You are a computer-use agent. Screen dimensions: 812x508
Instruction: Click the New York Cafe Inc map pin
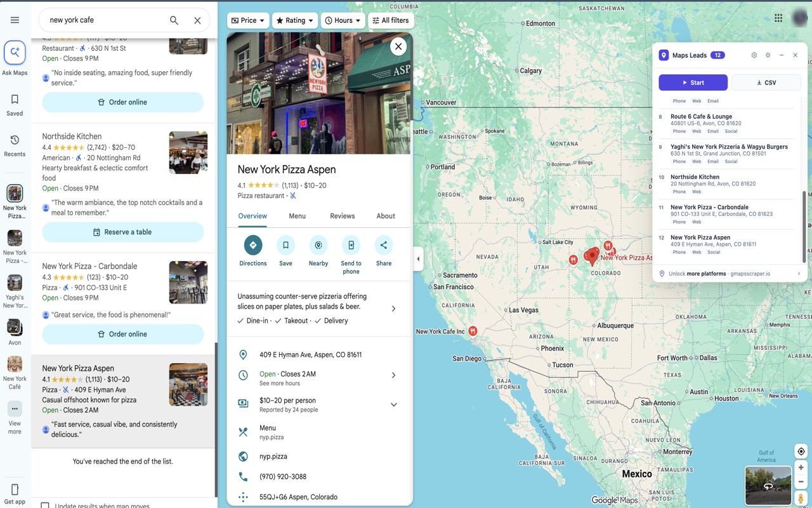(x=473, y=331)
